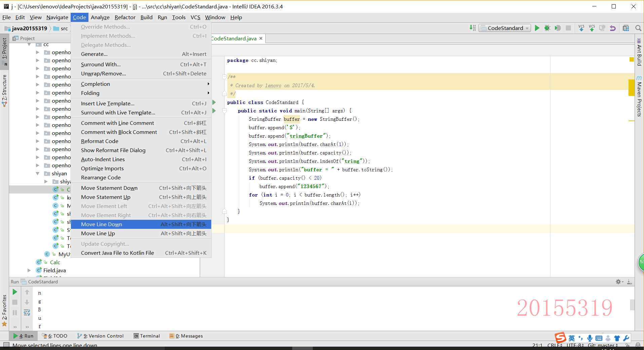Open the Run panel settings gear
Viewport: 644px width, 350px height.
(619, 282)
